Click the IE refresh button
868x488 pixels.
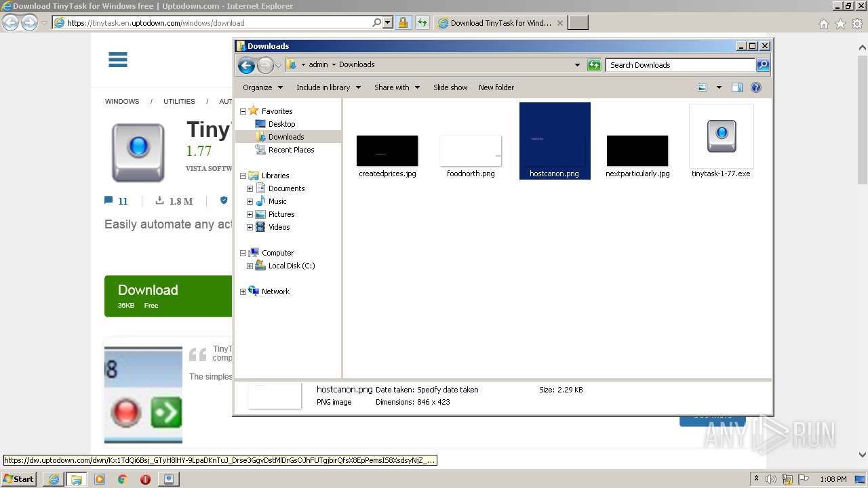[422, 23]
